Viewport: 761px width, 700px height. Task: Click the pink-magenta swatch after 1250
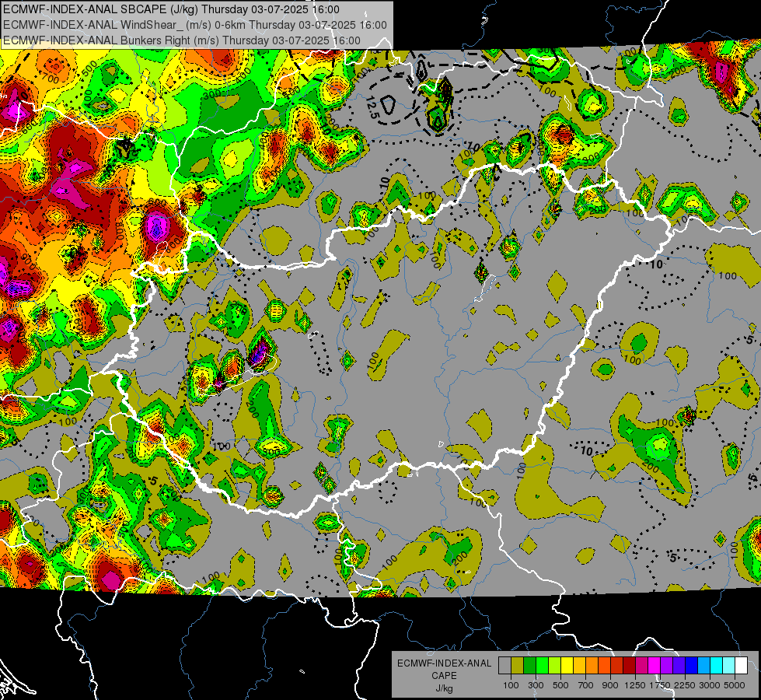pyautogui.click(x=641, y=665)
